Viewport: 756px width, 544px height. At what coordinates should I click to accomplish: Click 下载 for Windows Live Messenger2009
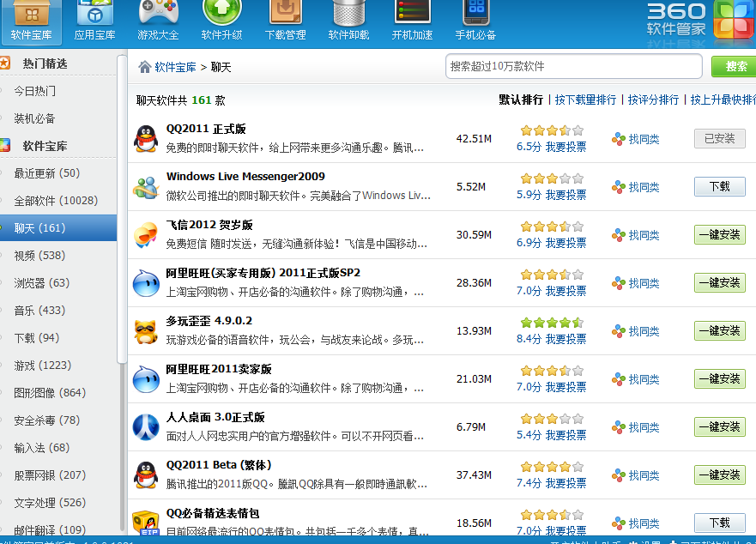(x=720, y=187)
